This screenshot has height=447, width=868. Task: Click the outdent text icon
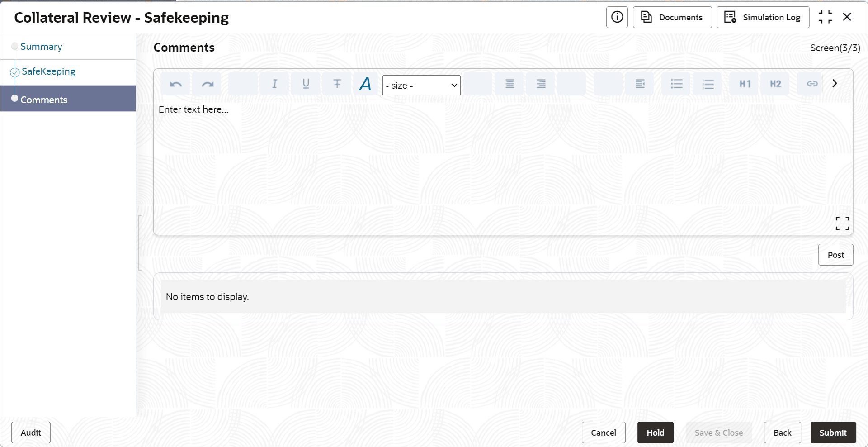640,84
